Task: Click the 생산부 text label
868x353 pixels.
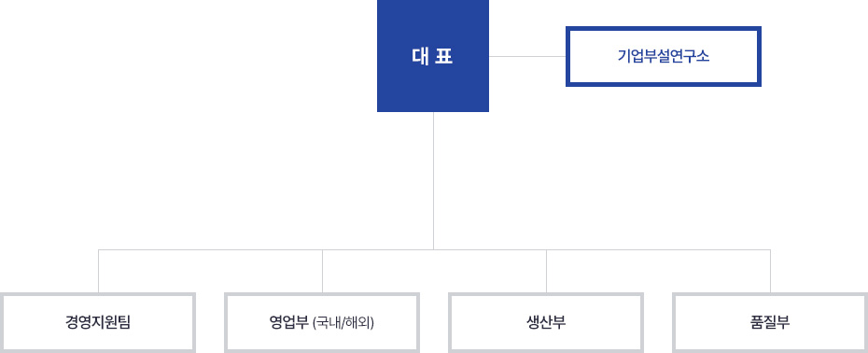Action: tap(546, 322)
